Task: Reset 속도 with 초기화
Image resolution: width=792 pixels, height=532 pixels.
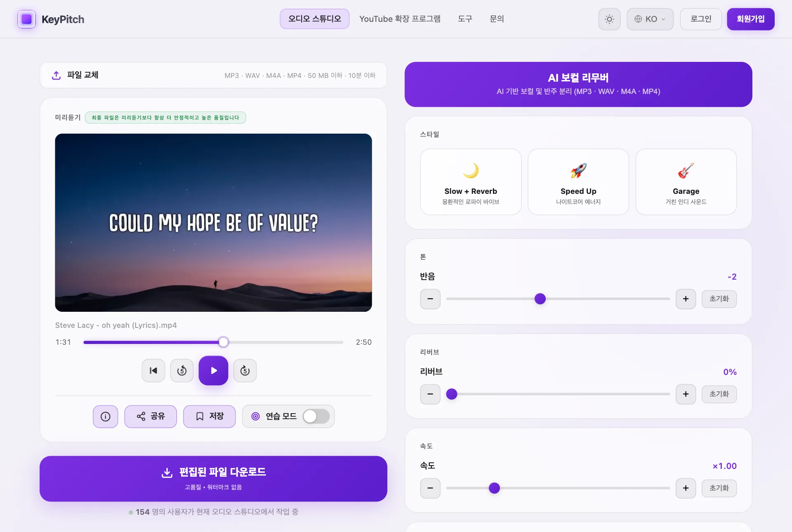Action: tap(719, 488)
